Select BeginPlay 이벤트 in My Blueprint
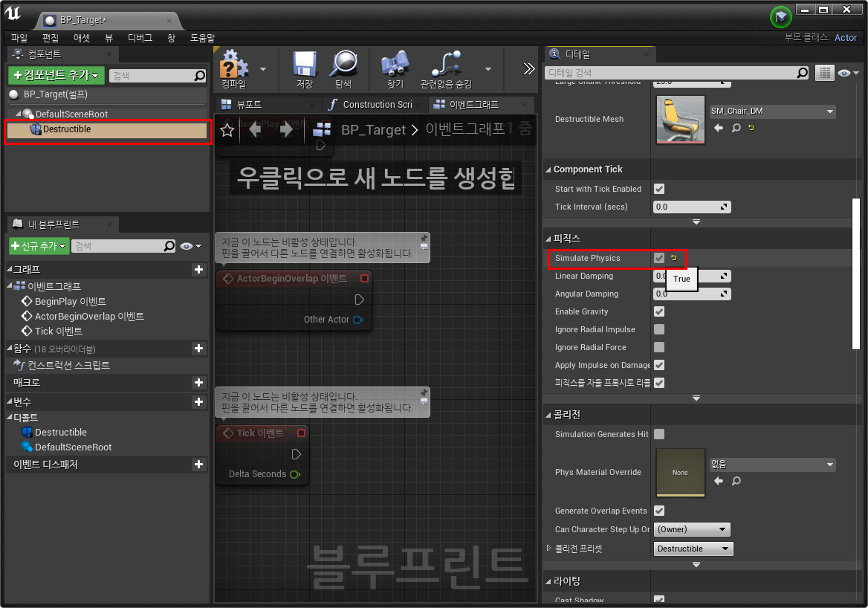The image size is (868, 608). pos(70,301)
